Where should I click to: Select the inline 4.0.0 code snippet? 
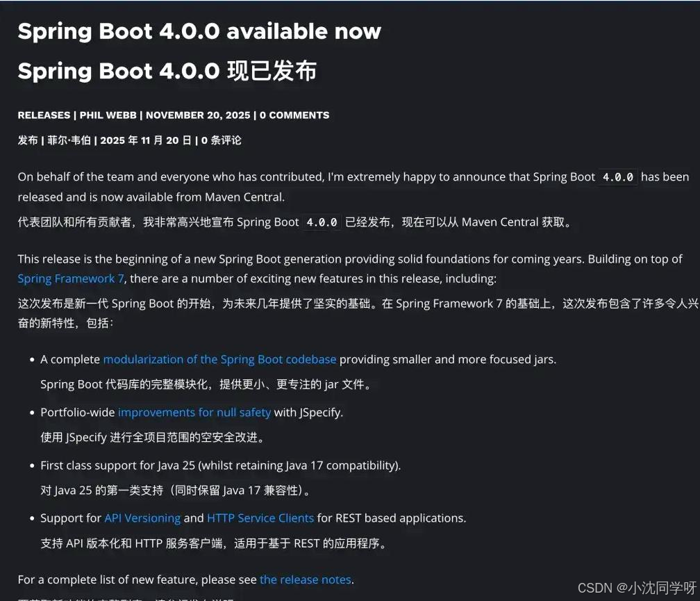click(x=617, y=177)
